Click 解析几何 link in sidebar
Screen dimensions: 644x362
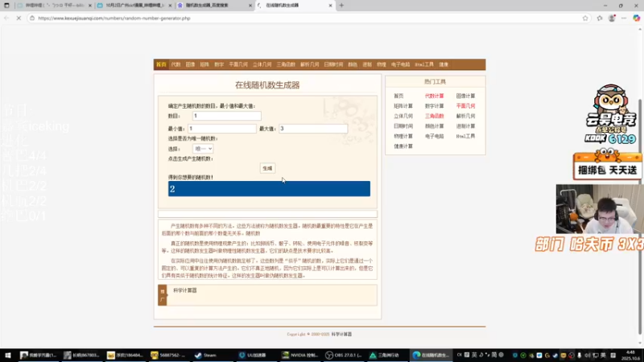[465, 116]
